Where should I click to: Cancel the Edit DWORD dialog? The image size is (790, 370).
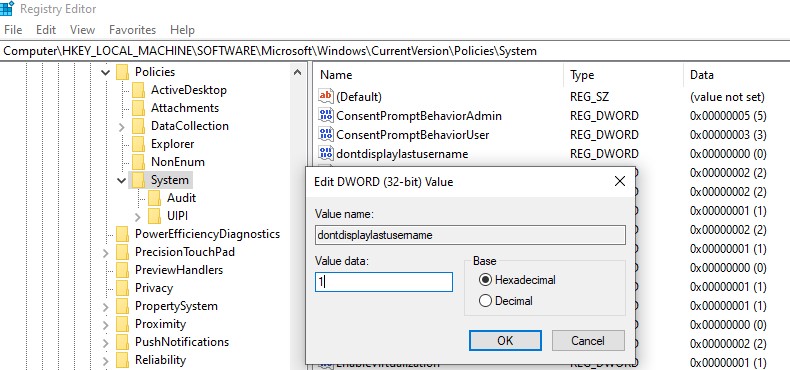588,341
